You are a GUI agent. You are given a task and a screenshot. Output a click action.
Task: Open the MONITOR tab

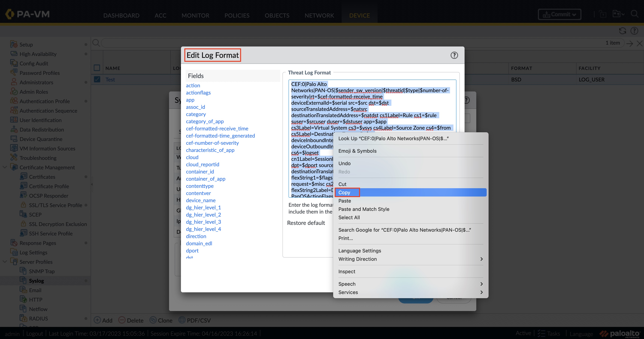click(195, 15)
